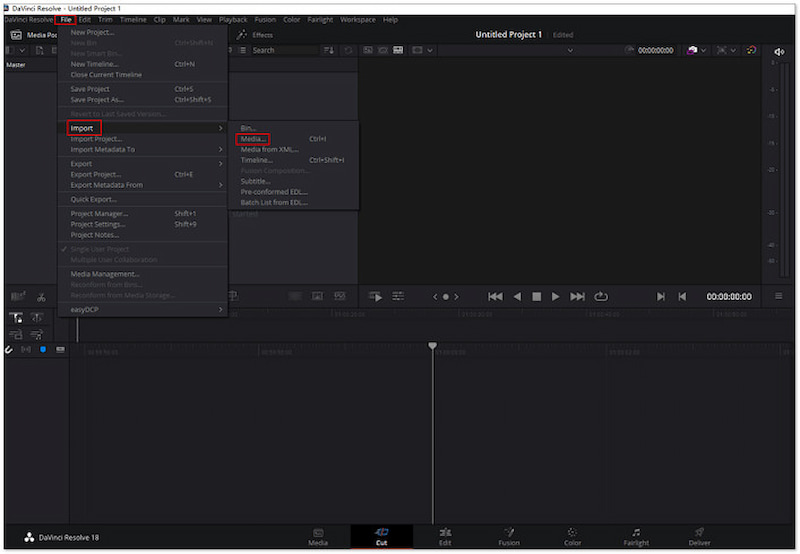Open the Fusion page from bottom bar

508,537
